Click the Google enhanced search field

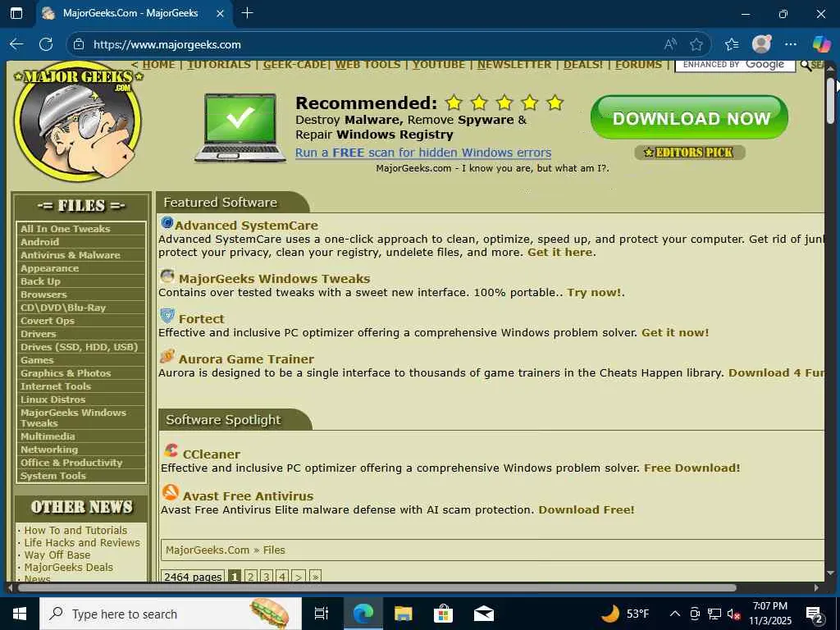coord(734,65)
